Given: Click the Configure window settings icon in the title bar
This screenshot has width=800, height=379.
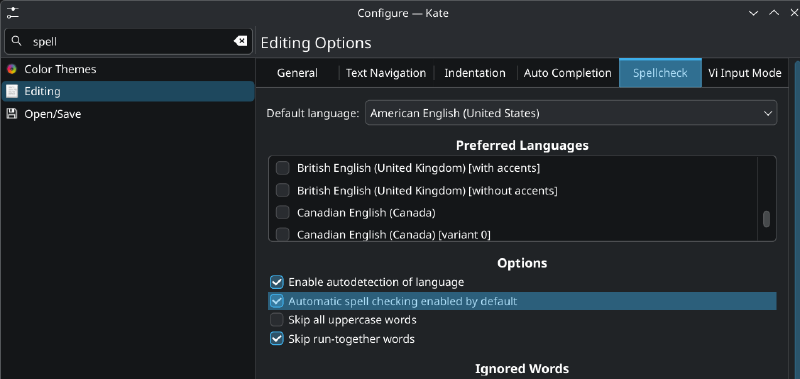Looking at the screenshot, I should (x=13, y=13).
